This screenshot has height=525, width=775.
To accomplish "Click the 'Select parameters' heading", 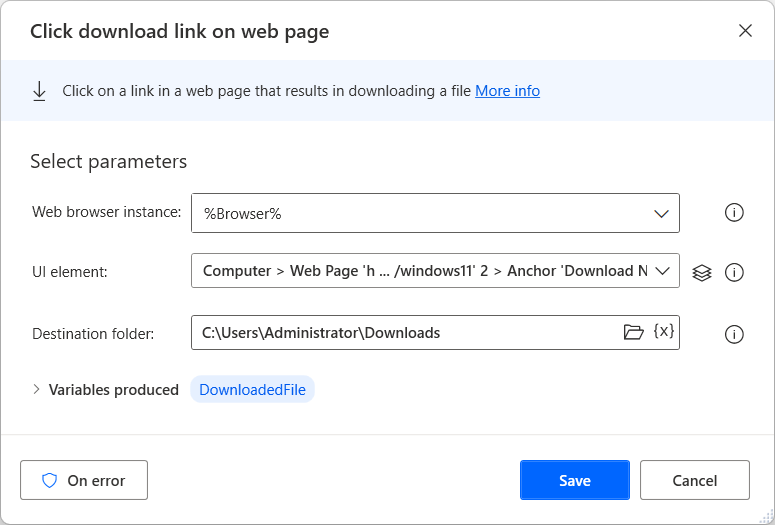I will coord(108,162).
